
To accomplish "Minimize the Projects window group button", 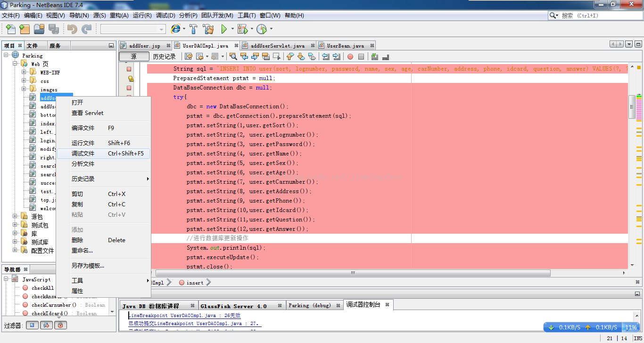I will click(x=111, y=46).
